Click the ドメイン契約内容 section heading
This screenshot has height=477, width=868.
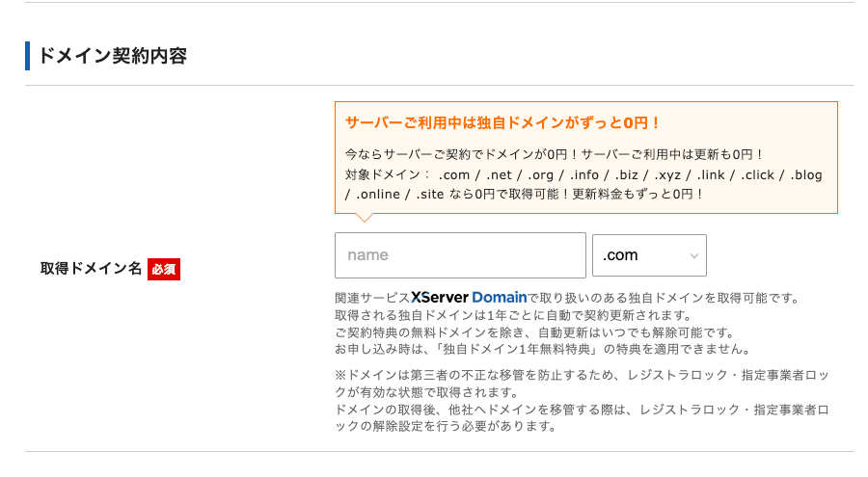pos(112,56)
